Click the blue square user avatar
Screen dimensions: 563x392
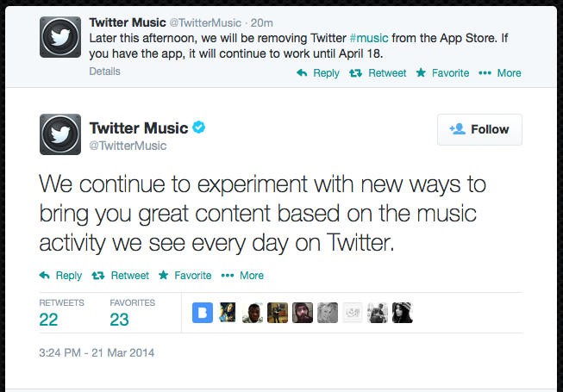203,313
